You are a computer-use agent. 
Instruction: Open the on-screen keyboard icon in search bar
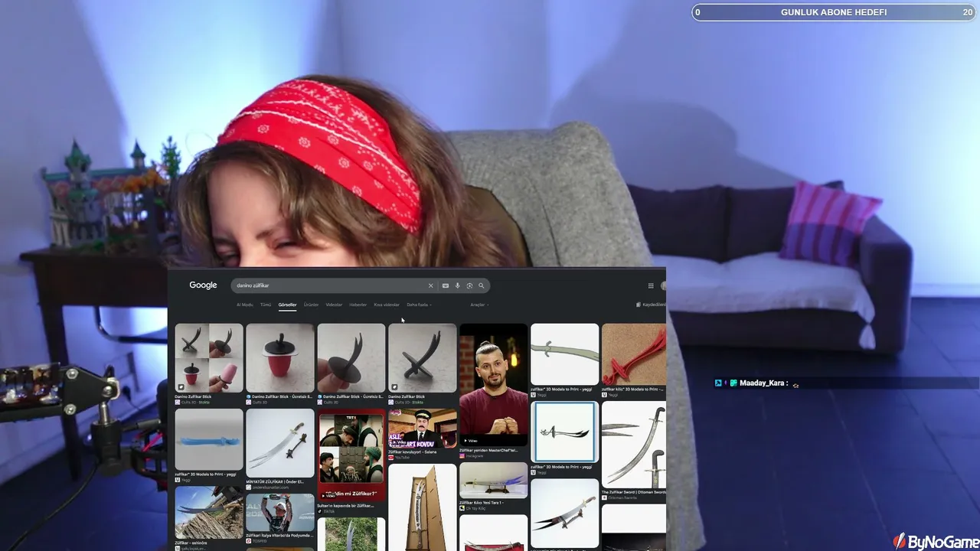[446, 285]
